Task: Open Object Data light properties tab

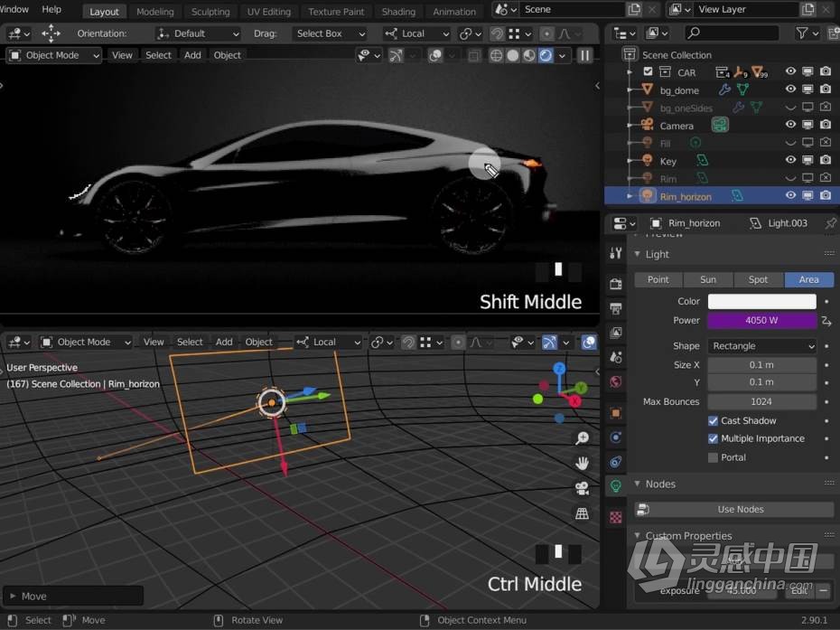Action: [x=616, y=485]
